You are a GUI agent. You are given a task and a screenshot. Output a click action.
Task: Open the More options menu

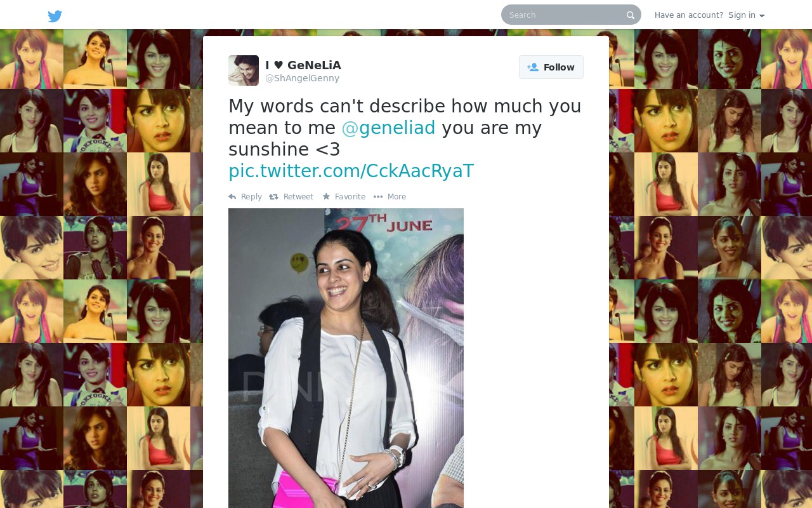tap(390, 197)
